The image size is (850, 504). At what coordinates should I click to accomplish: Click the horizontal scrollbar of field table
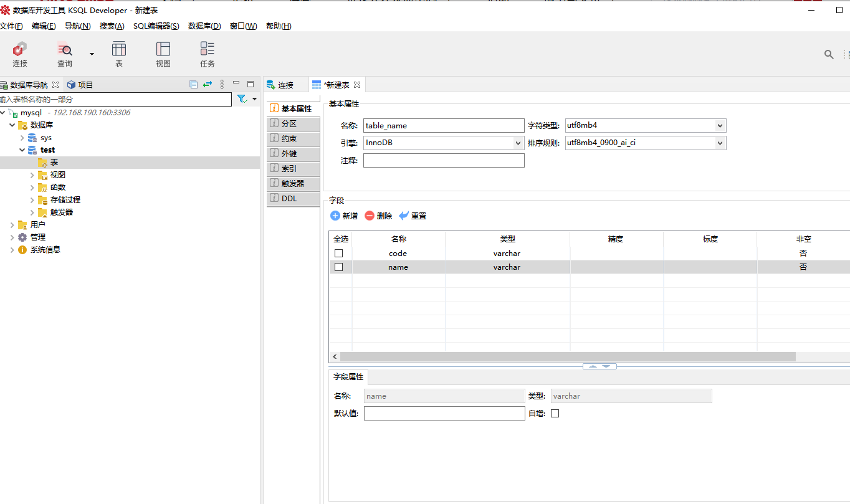pos(567,357)
